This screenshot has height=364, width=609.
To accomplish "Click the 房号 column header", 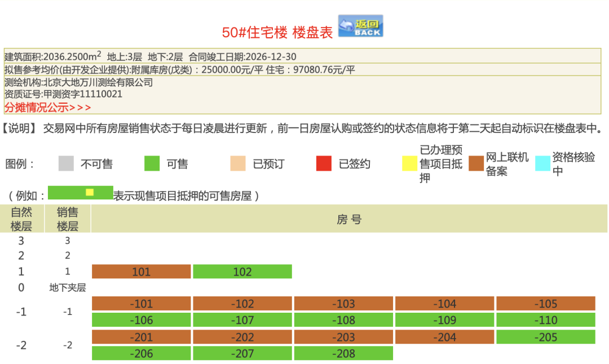I will 349,219.
